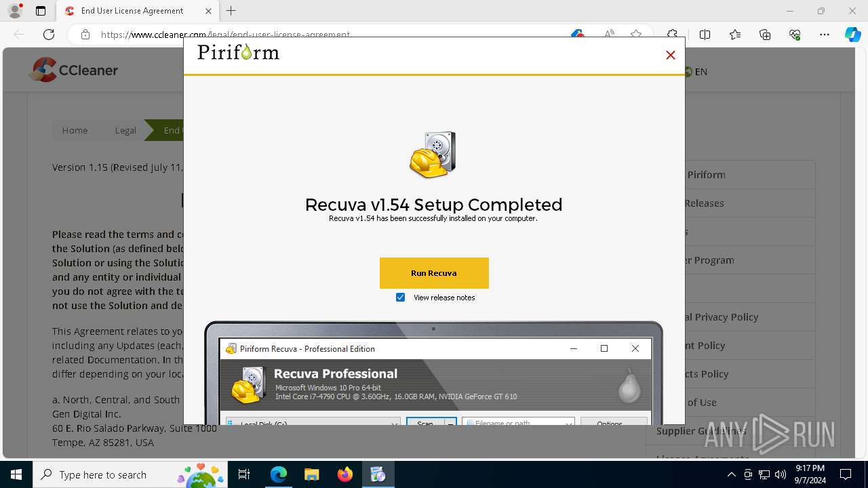
Task: Open Firefox from the taskbar
Action: [x=345, y=474]
